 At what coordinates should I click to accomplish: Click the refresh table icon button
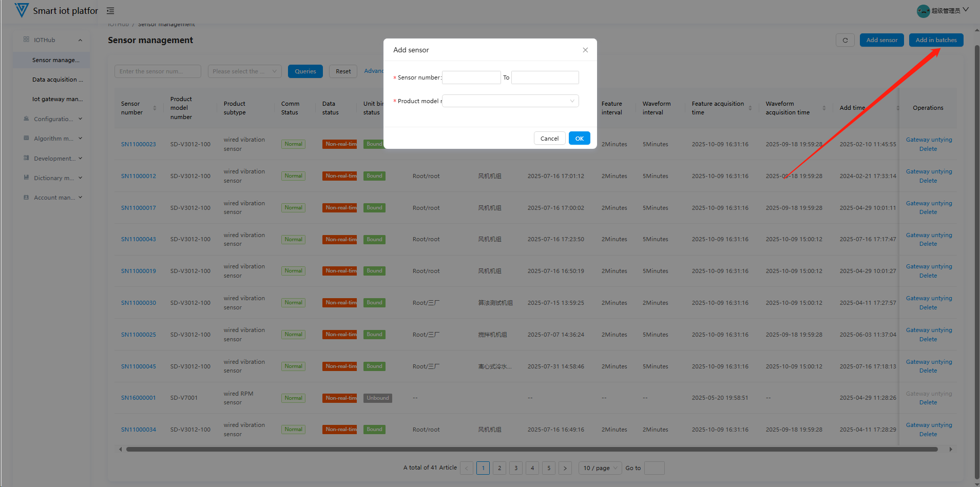pos(845,40)
